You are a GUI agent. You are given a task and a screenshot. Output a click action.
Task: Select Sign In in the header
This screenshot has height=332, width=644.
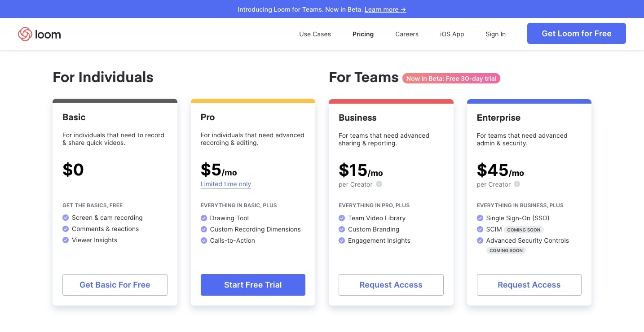495,34
